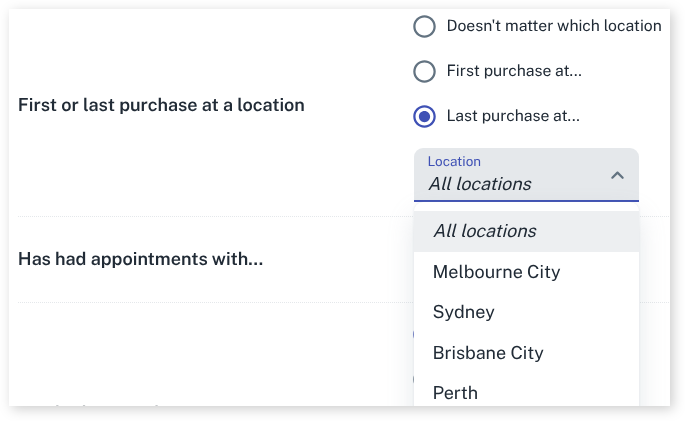
Task: Click the "Last purchase at..." label text
Action: [x=513, y=116]
